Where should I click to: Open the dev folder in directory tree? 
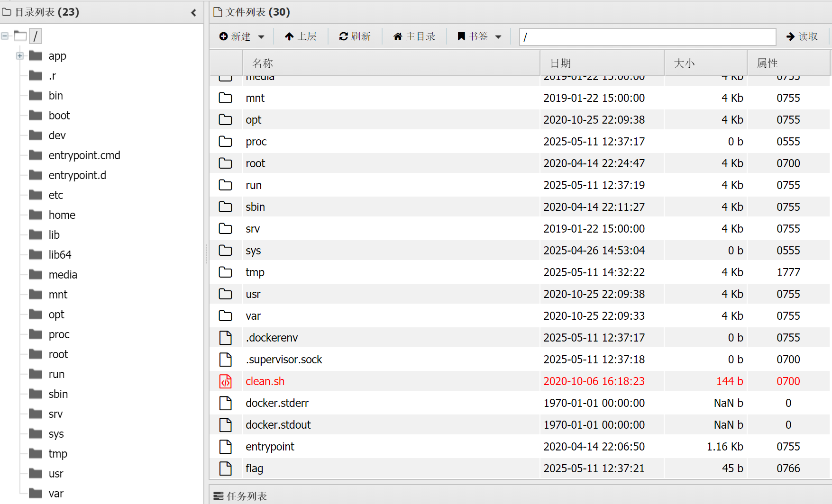point(57,135)
